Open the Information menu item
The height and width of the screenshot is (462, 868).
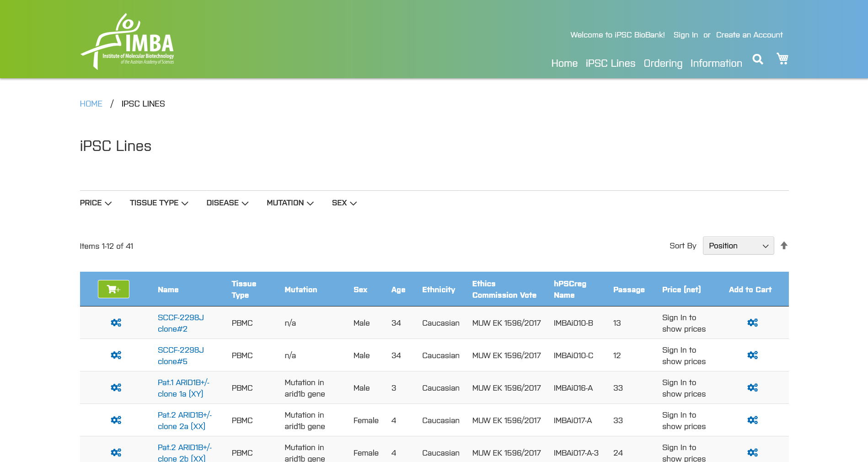point(716,64)
